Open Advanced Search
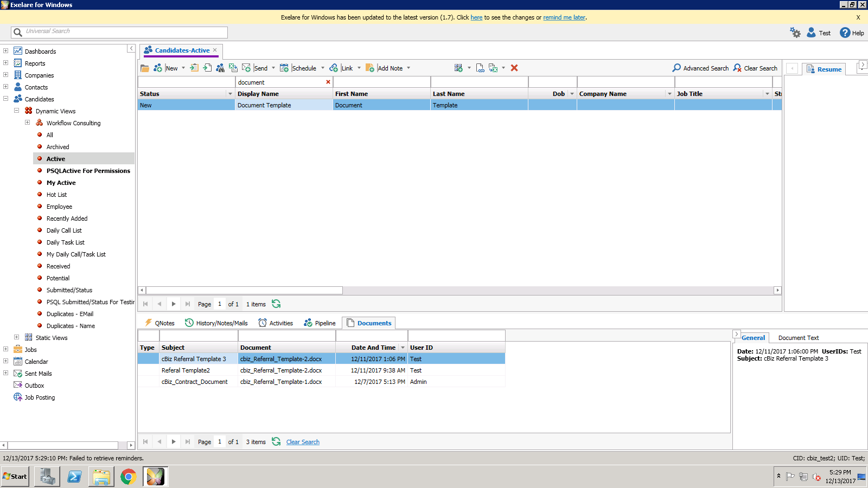Image resolution: width=868 pixels, height=488 pixels. tap(700, 68)
